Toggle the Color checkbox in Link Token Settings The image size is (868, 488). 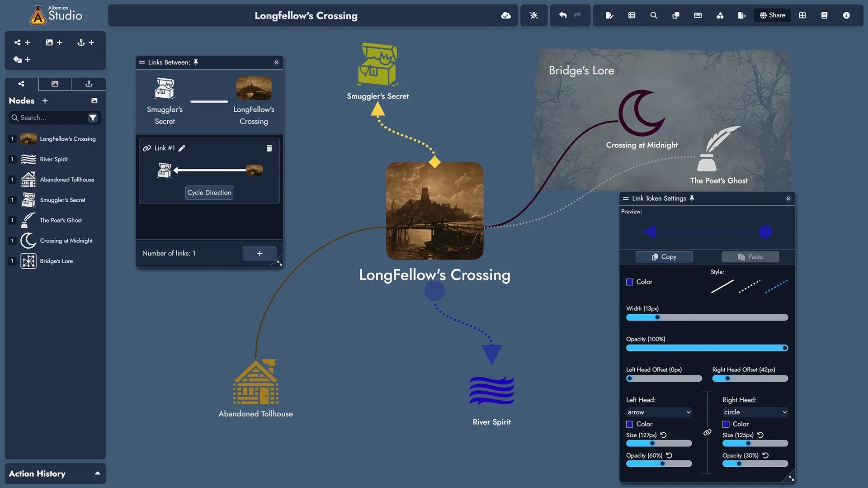[629, 281]
